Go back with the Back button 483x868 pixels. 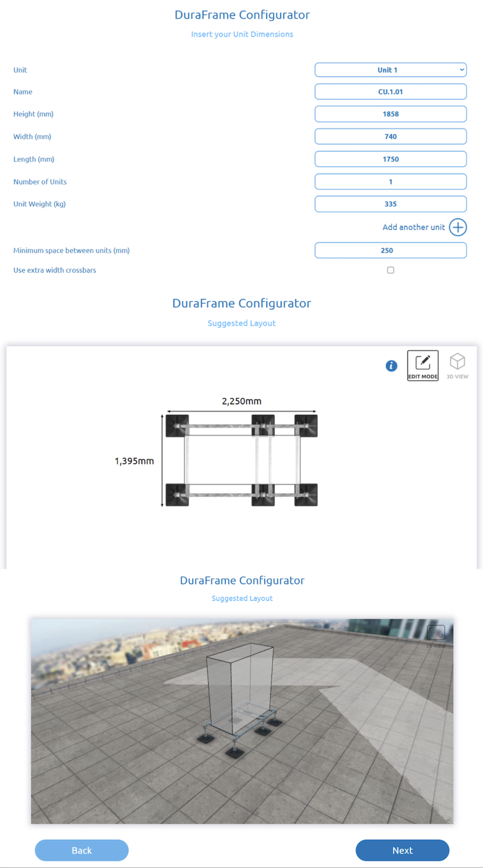pos(82,850)
